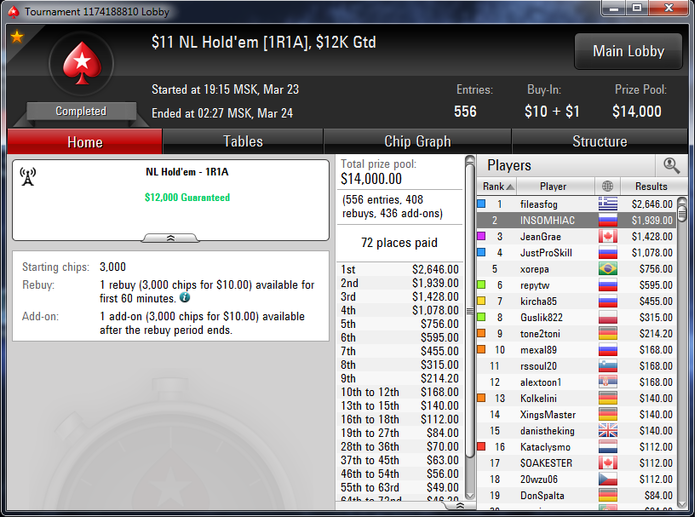
Task: Click the rebuy info icon
Action: tap(185, 297)
